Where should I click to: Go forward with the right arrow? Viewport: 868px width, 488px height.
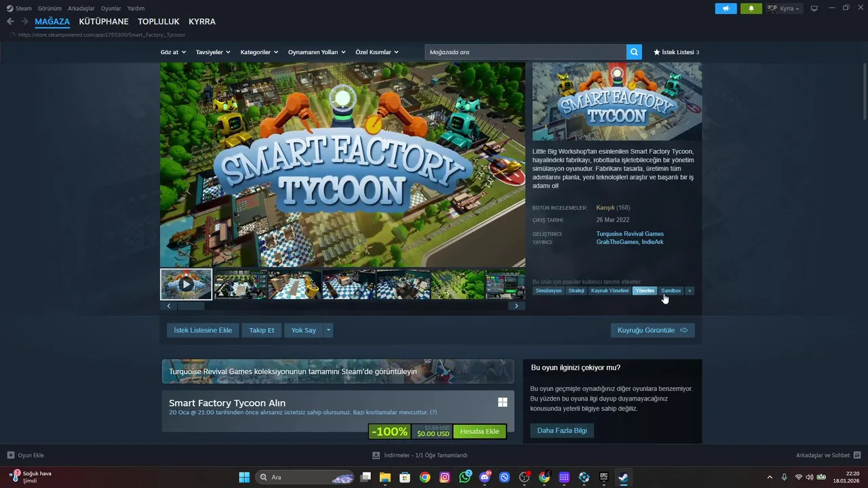(x=24, y=22)
